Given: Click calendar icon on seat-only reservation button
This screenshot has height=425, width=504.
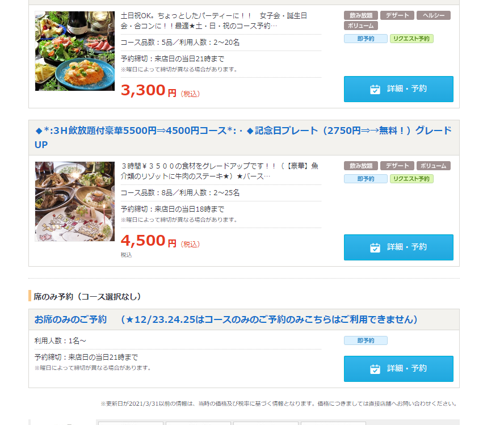Looking at the screenshot, I should 375,369.
